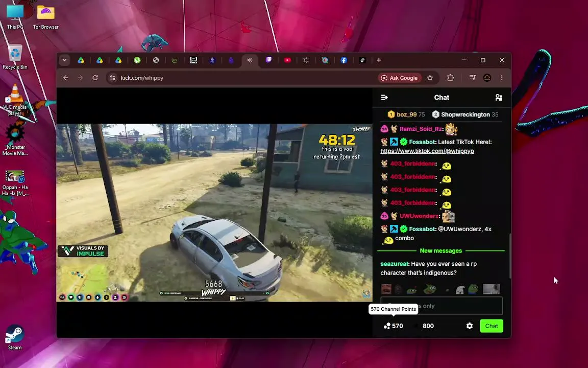Select the Recycle Bin desktop icon
The height and width of the screenshot is (368, 588).
tap(15, 57)
